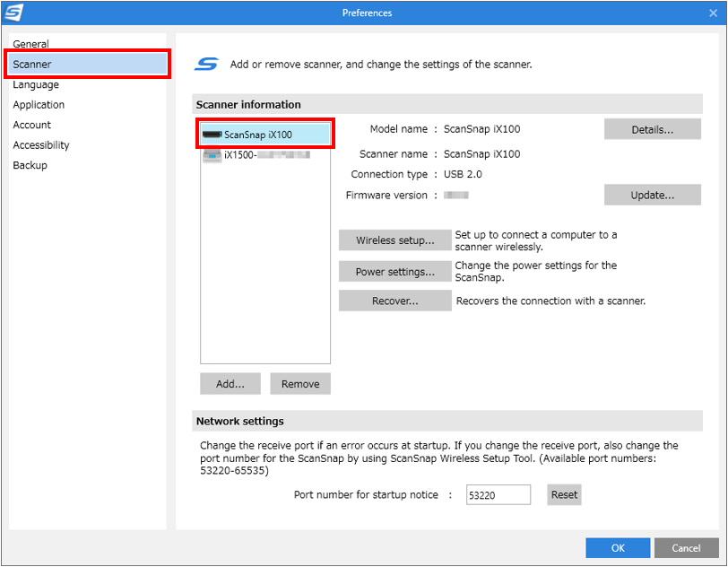Close the Preferences window
728x567 pixels.
pyautogui.click(x=713, y=13)
